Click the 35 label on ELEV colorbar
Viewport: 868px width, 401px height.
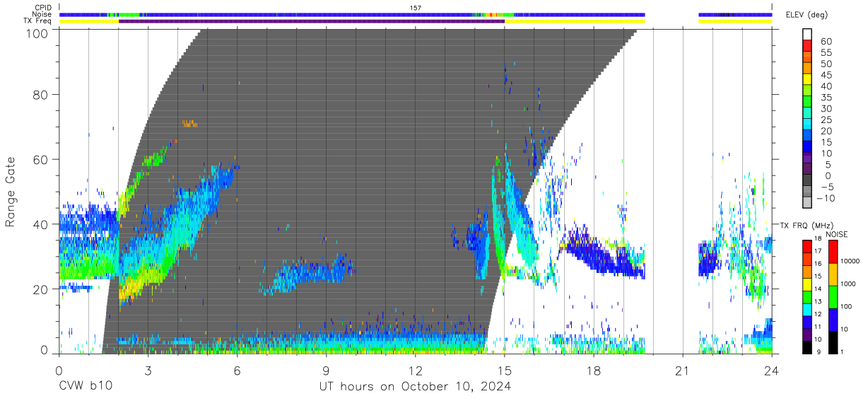click(x=826, y=98)
